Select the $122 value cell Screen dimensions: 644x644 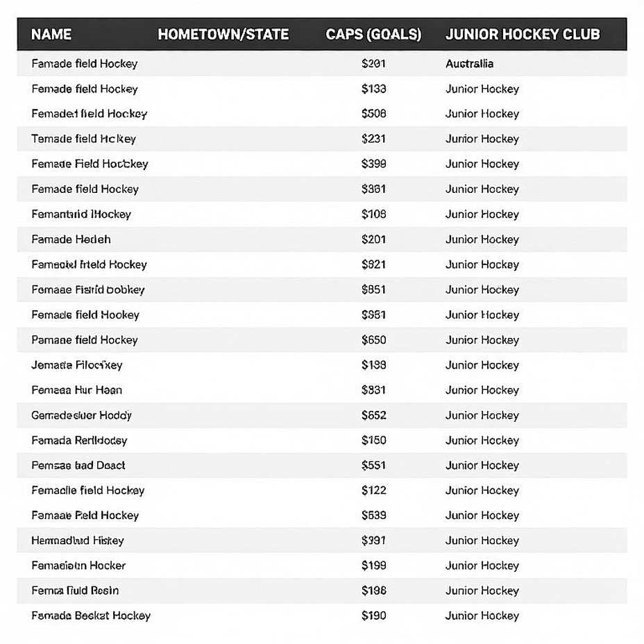coord(374,491)
